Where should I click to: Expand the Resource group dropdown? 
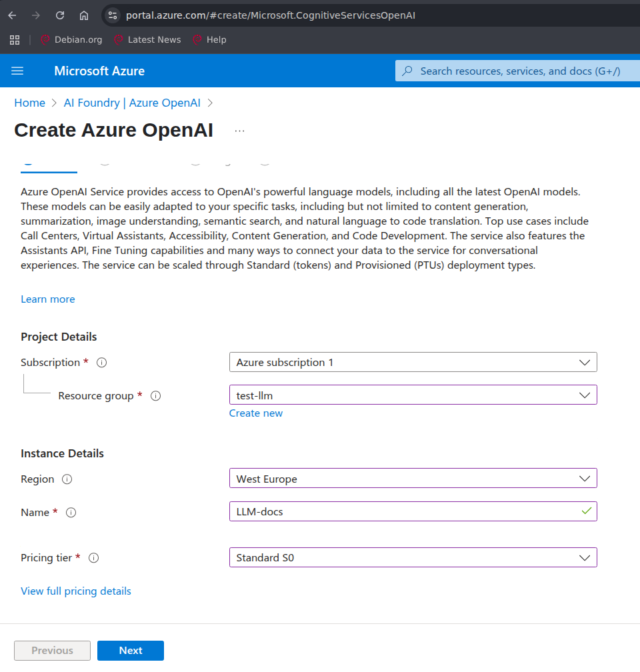click(x=413, y=395)
